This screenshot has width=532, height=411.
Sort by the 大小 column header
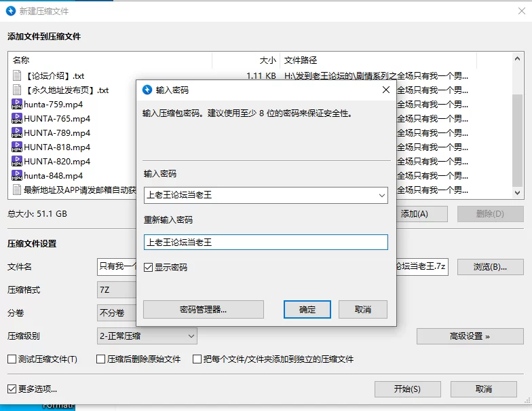pos(246,60)
